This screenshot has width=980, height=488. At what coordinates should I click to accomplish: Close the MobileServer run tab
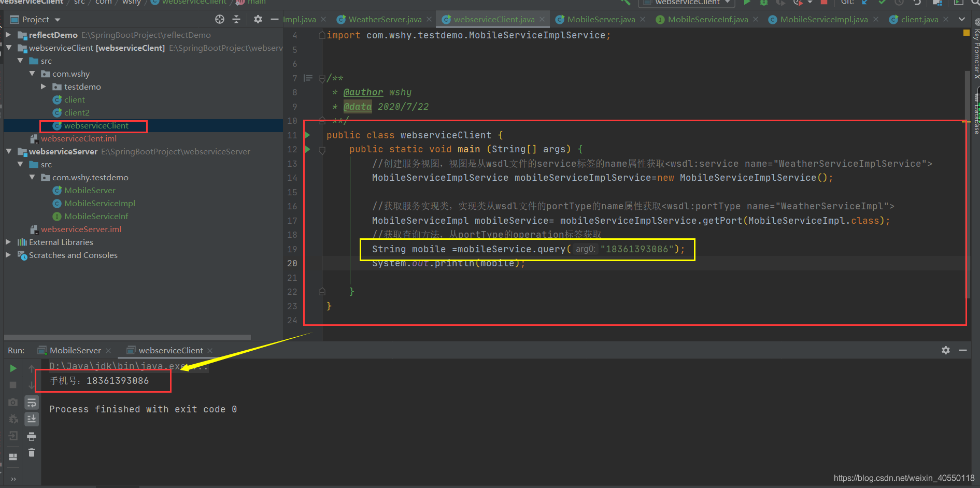pos(108,351)
